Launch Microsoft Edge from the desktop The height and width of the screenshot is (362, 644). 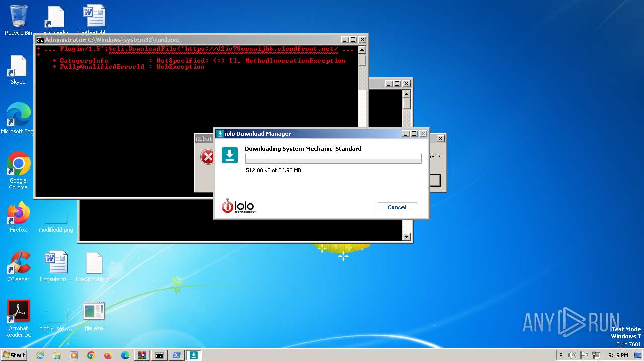[18, 119]
